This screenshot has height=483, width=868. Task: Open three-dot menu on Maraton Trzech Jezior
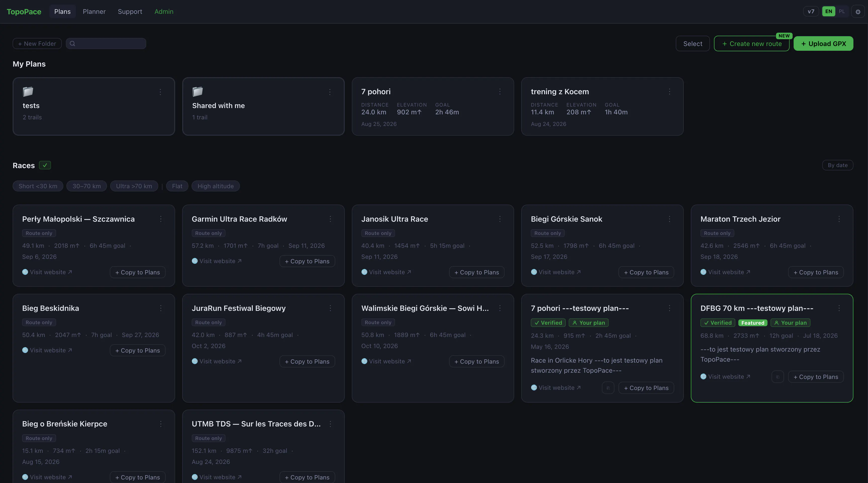[x=839, y=219]
